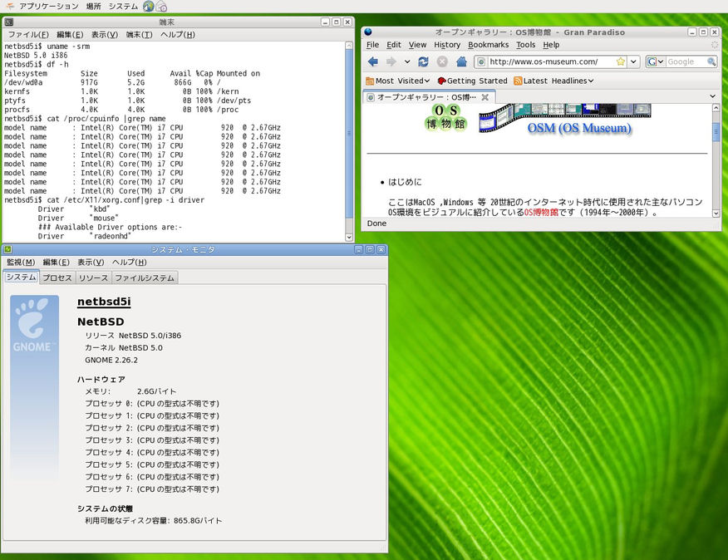Open System Monitor 監視(M) menu

[x=21, y=262]
